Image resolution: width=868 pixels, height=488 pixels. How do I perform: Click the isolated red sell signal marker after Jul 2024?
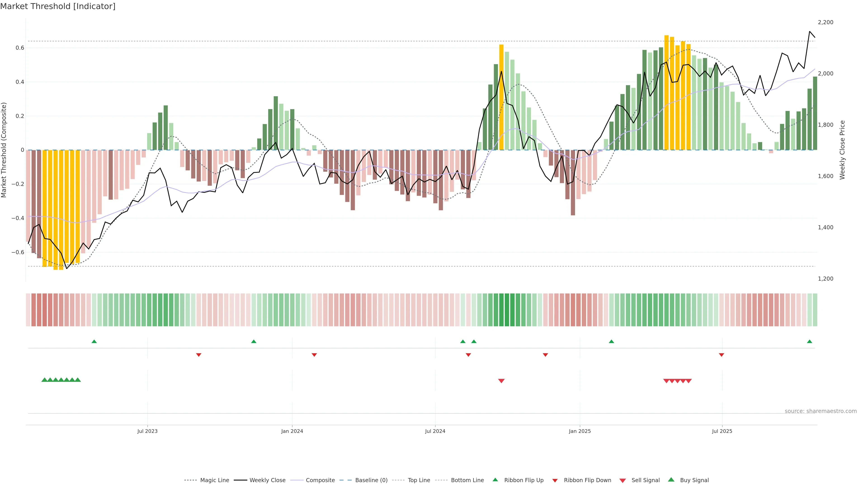pos(501,381)
